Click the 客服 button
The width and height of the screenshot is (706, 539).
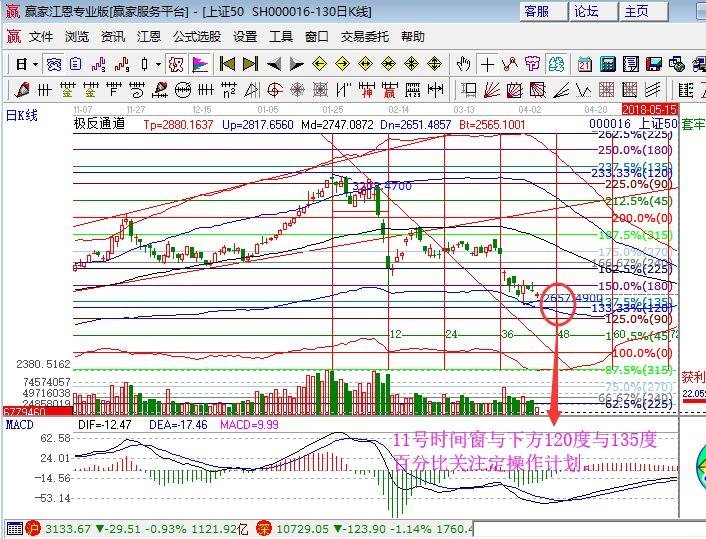(x=543, y=11)
